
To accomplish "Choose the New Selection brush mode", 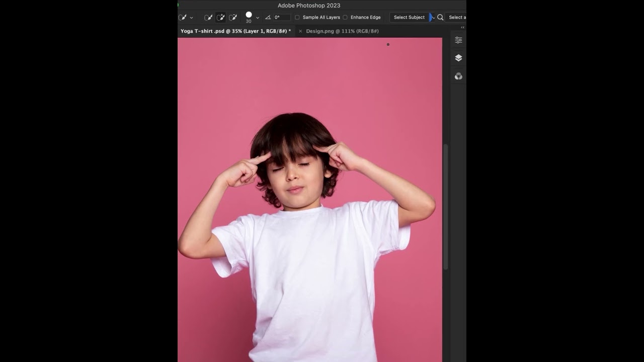I will [208, 17].
